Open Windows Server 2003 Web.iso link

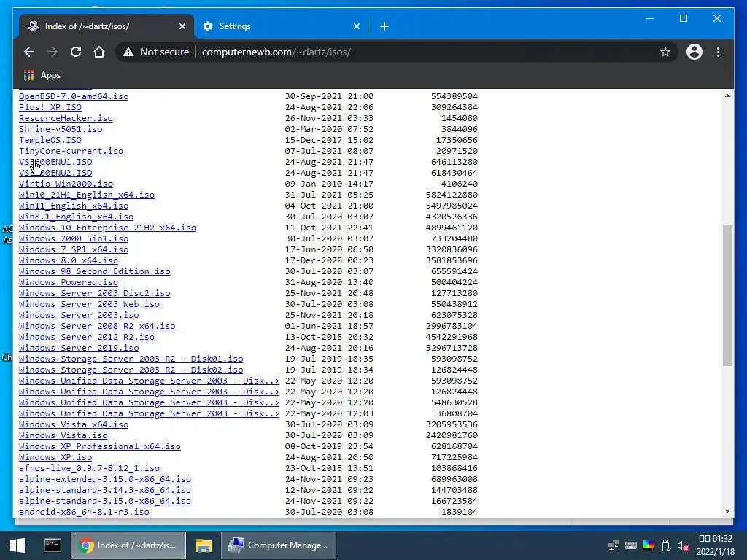pyautogui.click(x=89, y=304)
